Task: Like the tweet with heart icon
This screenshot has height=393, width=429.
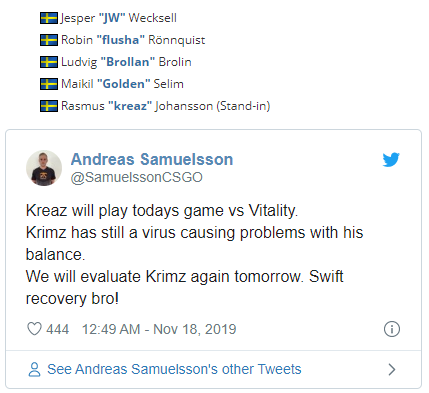Action: pyautogui.click(x=34, y=329)
